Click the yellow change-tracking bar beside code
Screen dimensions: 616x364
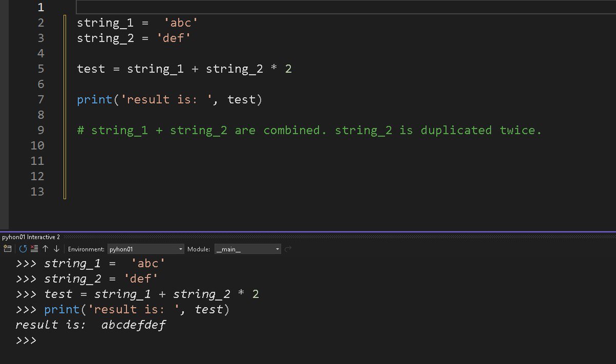click(x=65, y=103)
